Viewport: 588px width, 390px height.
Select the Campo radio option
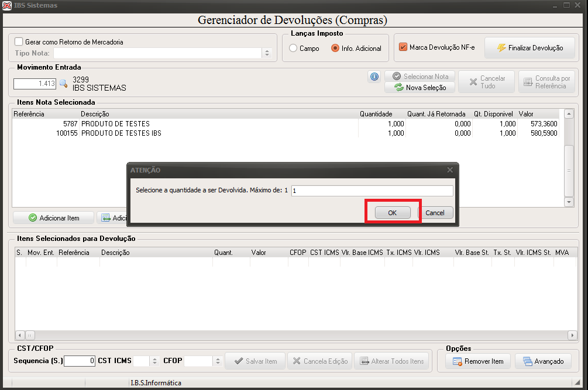(293, 49)
